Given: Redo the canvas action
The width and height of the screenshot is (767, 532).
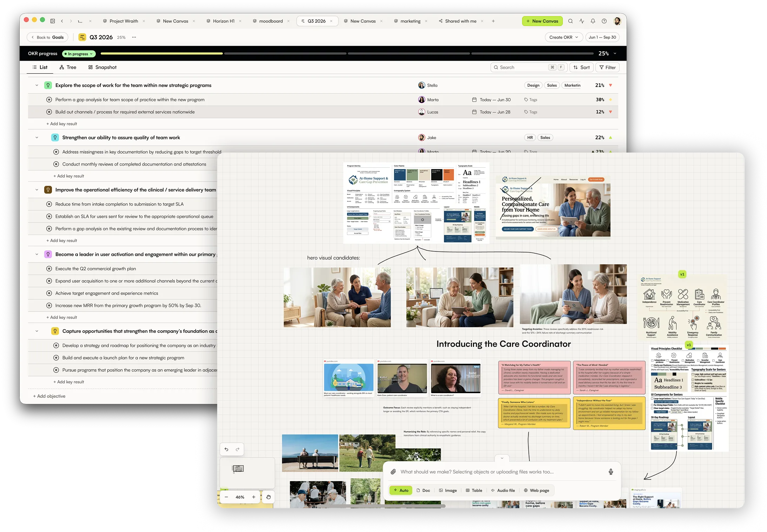Looking at the screenshot, I should click(238, 449).
